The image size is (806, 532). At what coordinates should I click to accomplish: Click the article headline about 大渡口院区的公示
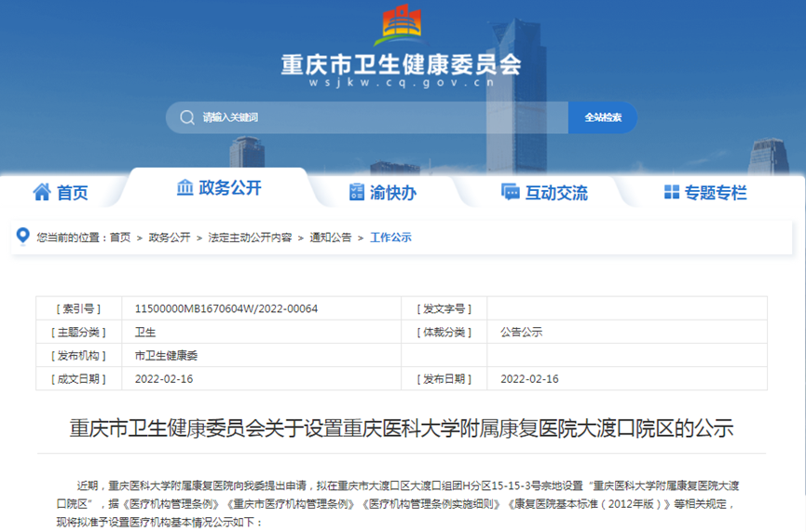point(402,429)
